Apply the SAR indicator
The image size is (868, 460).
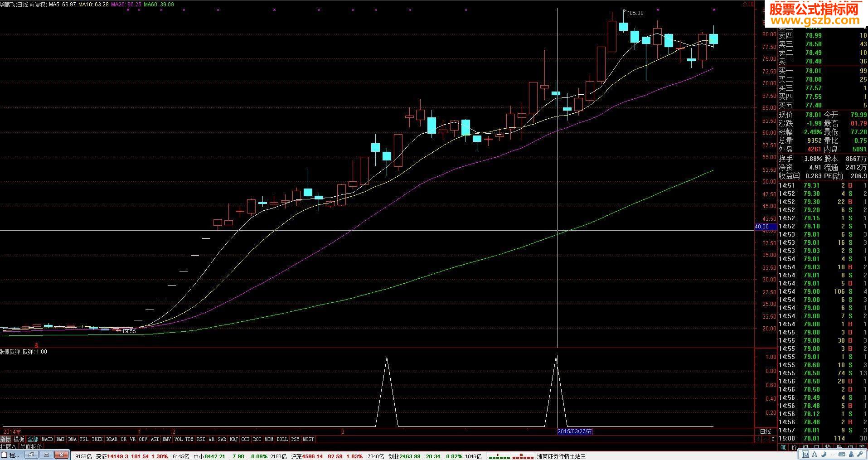222,439
